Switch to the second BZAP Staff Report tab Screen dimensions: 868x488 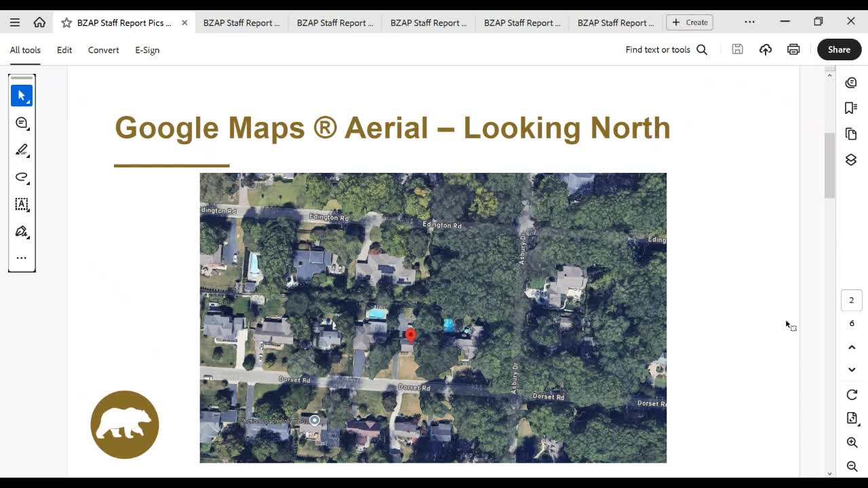[241, 22]
